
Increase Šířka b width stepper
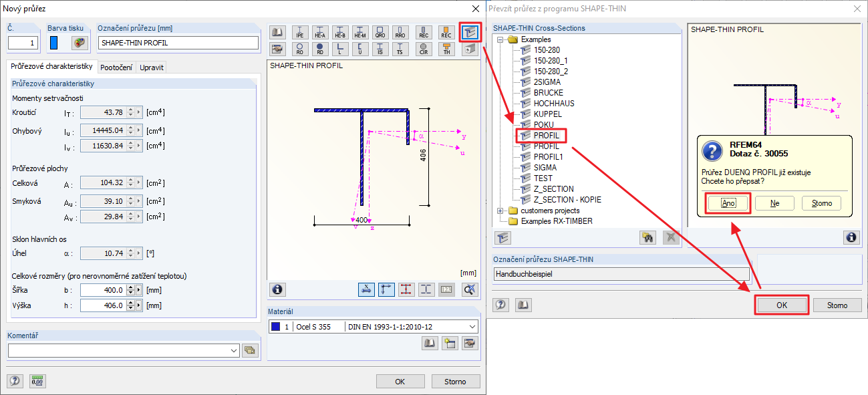pos(130,287)
